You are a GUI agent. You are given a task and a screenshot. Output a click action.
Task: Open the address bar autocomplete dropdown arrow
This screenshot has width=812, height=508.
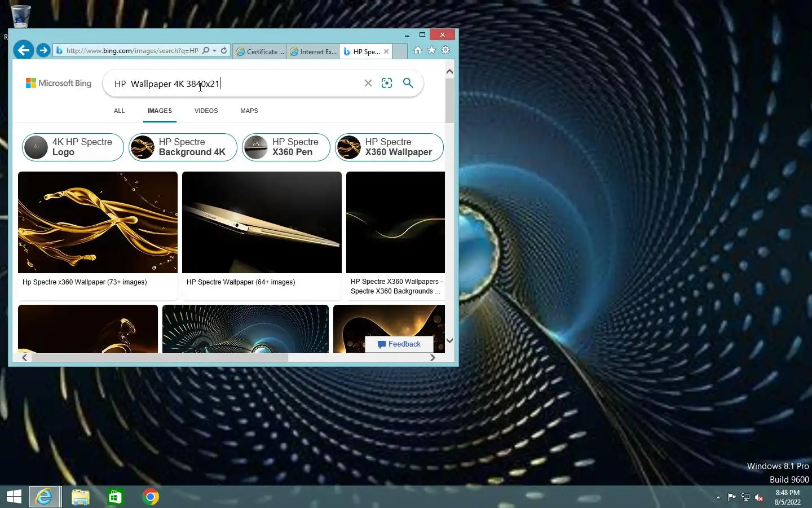point(215,51)
